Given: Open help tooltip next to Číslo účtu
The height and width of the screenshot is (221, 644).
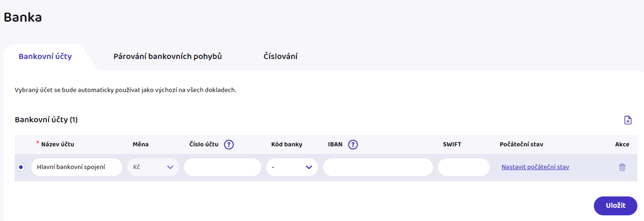Looking at the screenshot, I should click(x=229, y=144).
